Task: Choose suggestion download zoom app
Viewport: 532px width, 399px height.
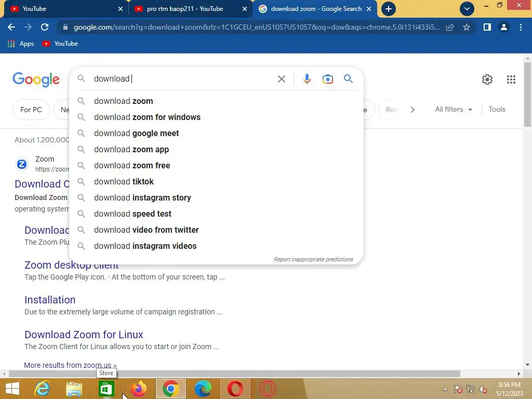Action: 216,149
